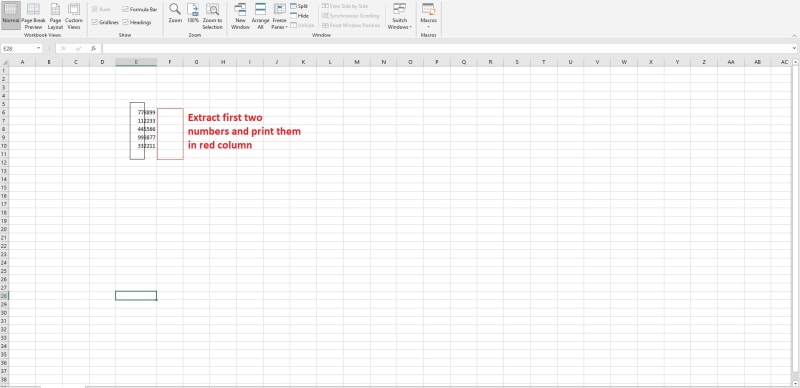Open Macros dropdown
800x388 pixels.
coord(428,15)
